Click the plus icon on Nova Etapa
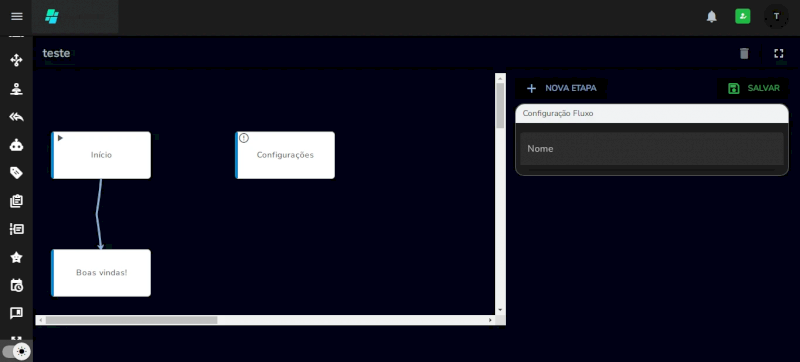Viewport: 800px width, 362px height. pos(531,88)
